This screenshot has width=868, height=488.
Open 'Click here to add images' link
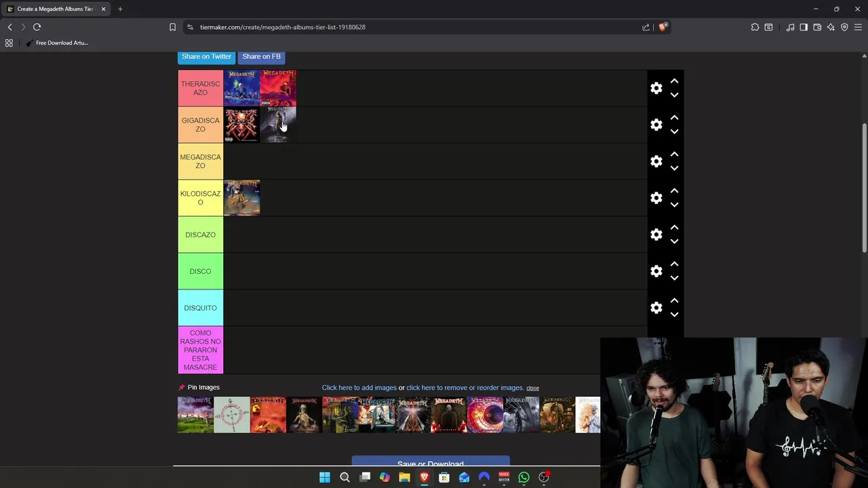click(359, 388)
